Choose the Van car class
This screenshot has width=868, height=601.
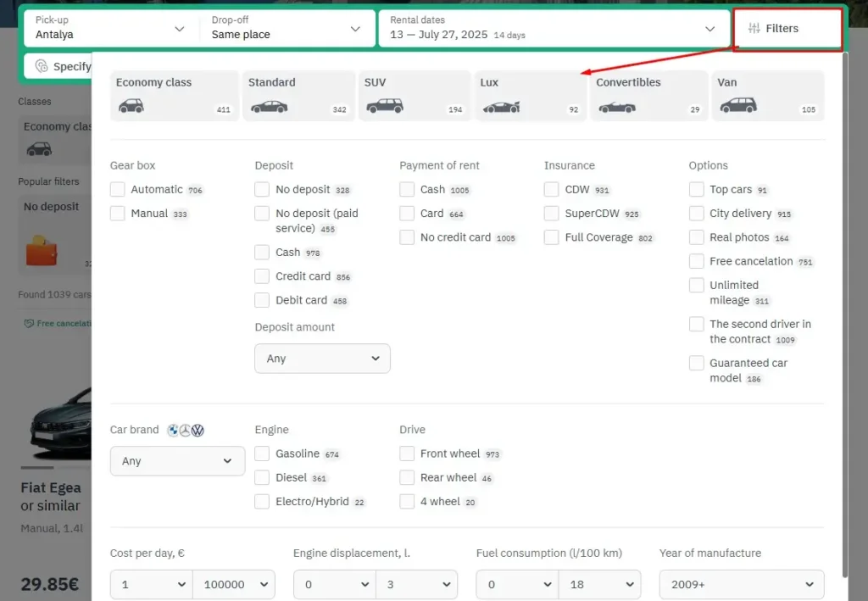(768, 96)
